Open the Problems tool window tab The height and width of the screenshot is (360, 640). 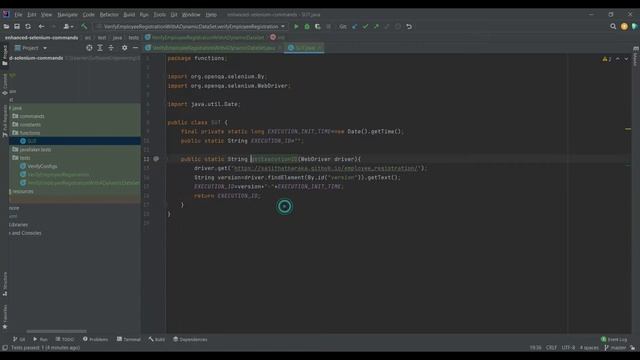click(x=96, y=340)
